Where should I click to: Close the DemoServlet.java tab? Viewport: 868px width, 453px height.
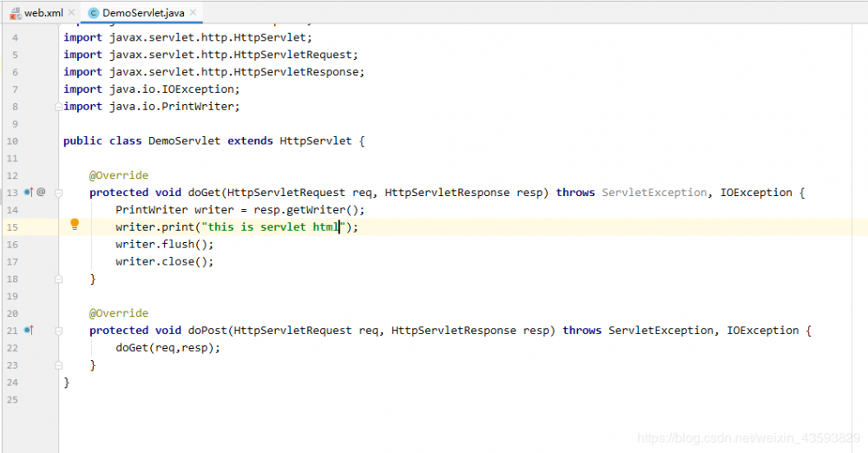click(x=193, y=12)
